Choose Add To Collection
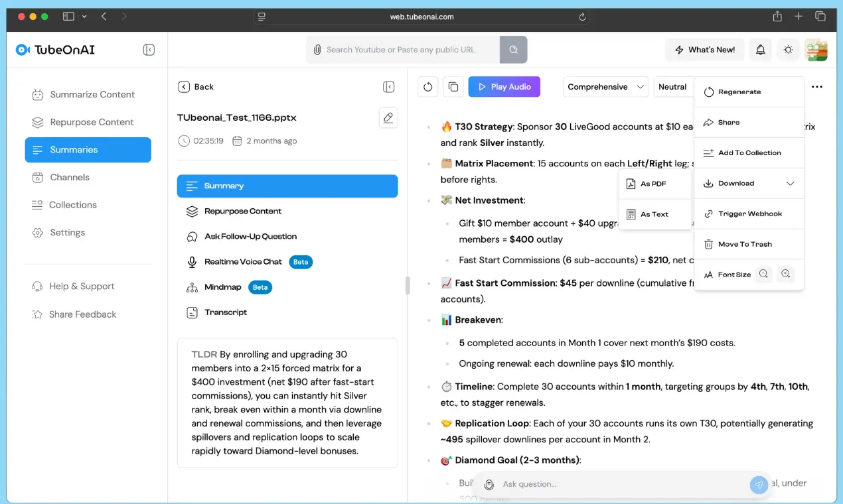 (x=749, y=153)
